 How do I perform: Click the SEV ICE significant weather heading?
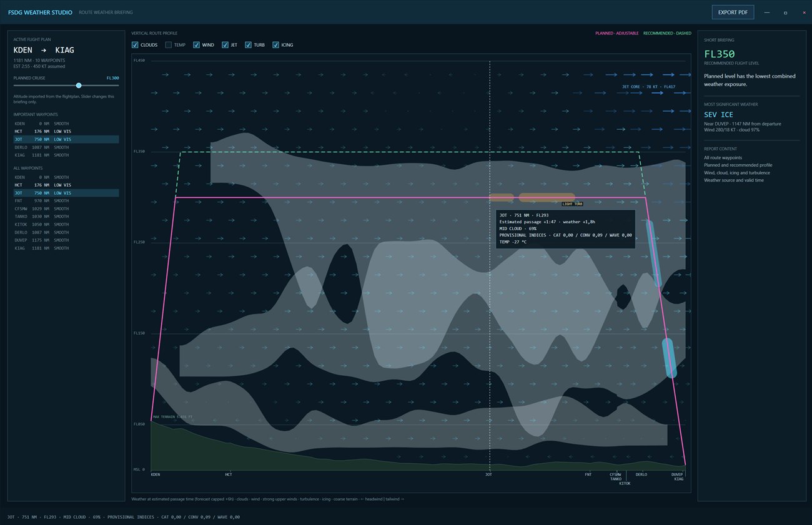click(x=718, y=114)
